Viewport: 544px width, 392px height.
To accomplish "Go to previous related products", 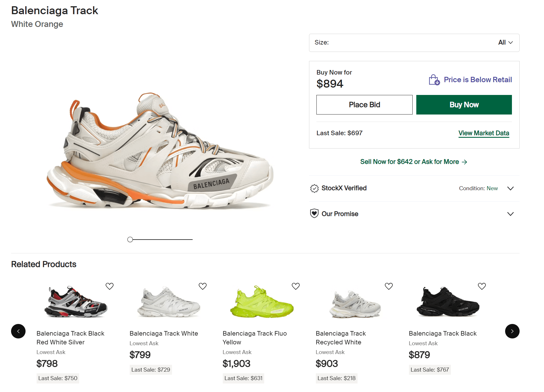I will click(x=18, y=331).
